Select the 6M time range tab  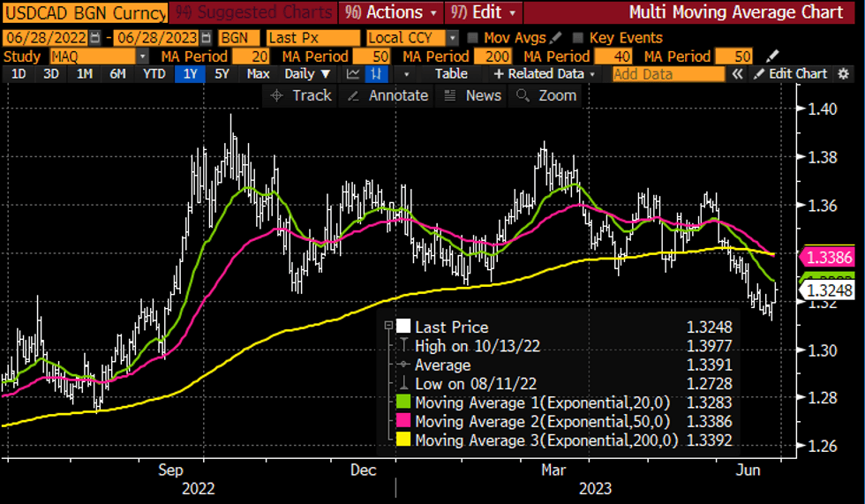point(117,74)
